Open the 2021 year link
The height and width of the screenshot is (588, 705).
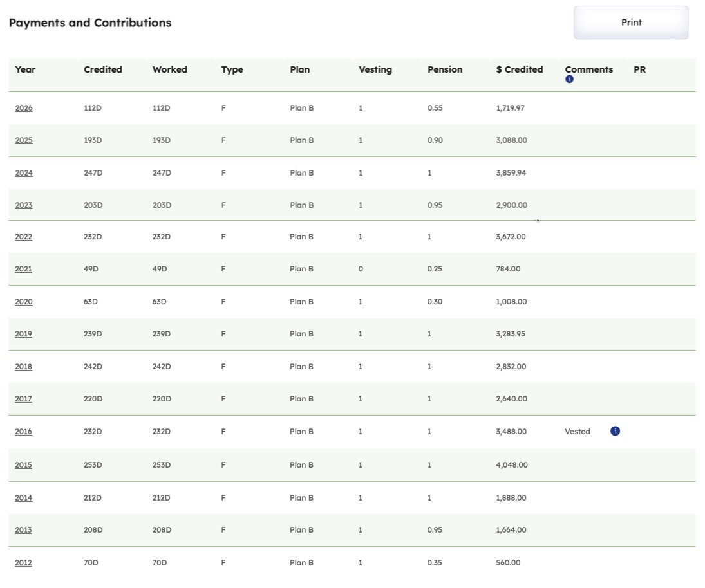pos(23,269)
